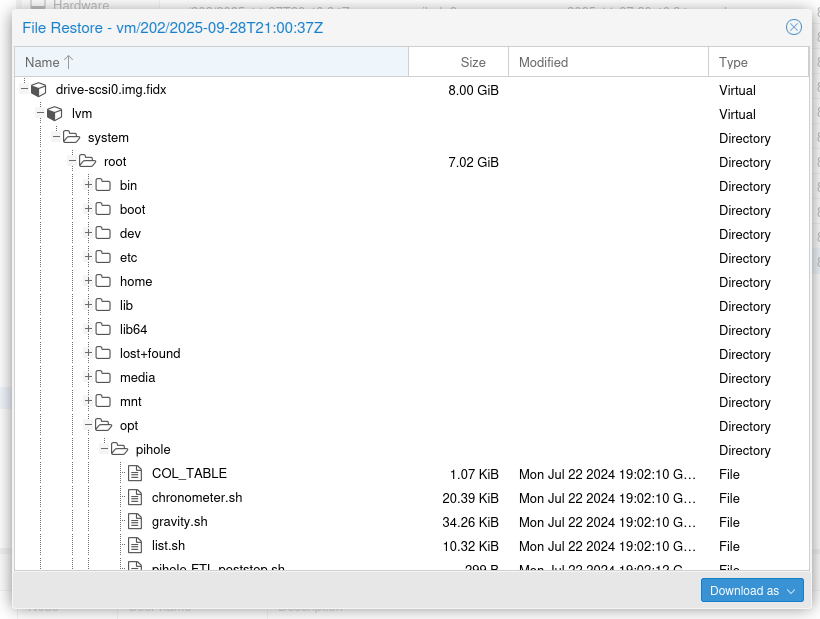Viewport: 820px width, 619px height.
Task: Click the Modified column header
Action: (543, 61)
